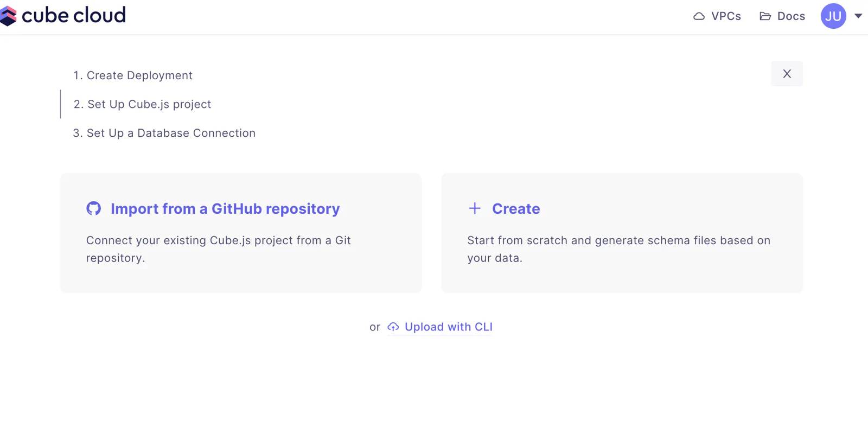Click the GitHub octocat icon
868x446 pixels.
point(94,208)
